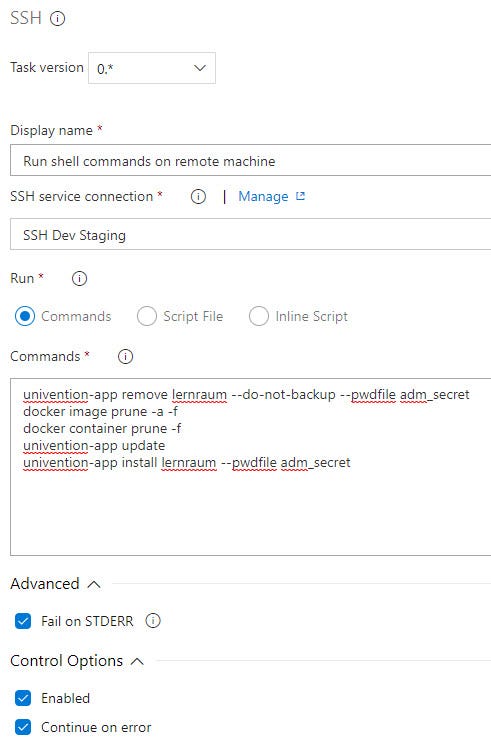Viewport: 491px width, 748px height.
Task: Click the SSH Dev Staging connection field
Action: coord(251,235)
